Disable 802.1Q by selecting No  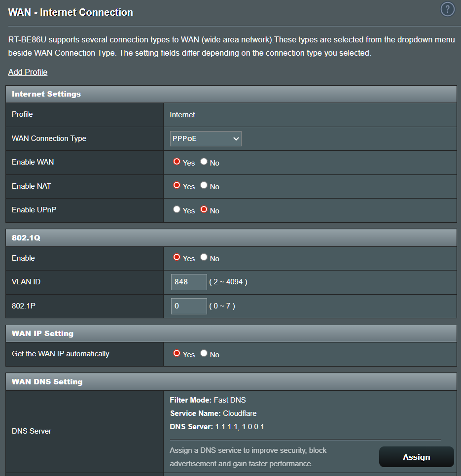tap(204, 258)
